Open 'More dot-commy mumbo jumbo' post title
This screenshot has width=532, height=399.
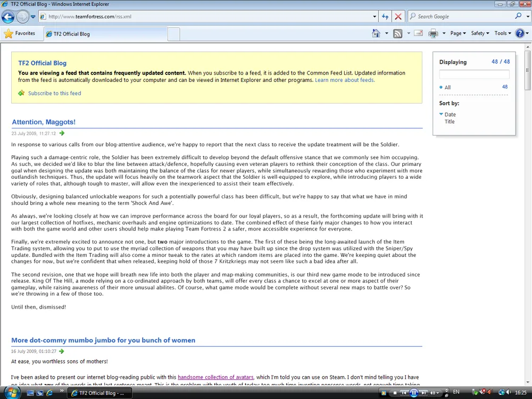(x=103, y=340)
